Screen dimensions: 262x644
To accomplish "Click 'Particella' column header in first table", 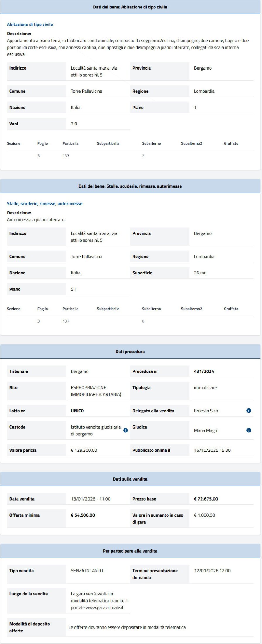I will (x=70, y=143).
